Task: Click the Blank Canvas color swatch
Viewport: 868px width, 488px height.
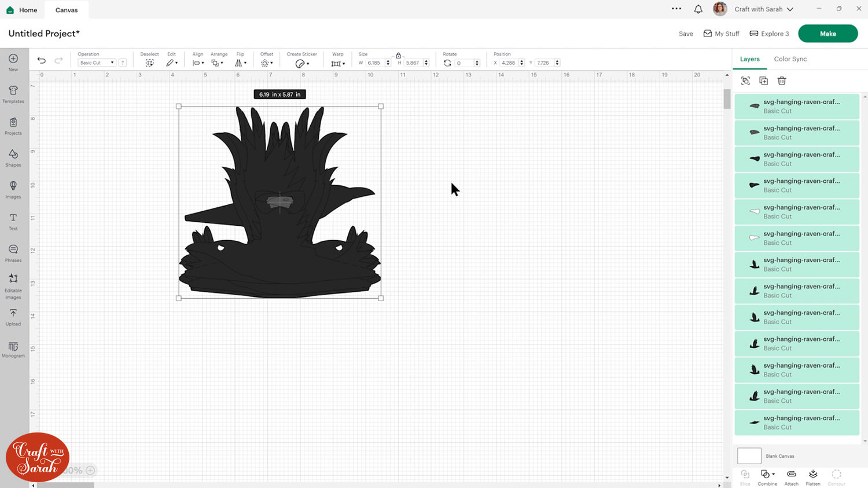Action: [x=749, y=456]
